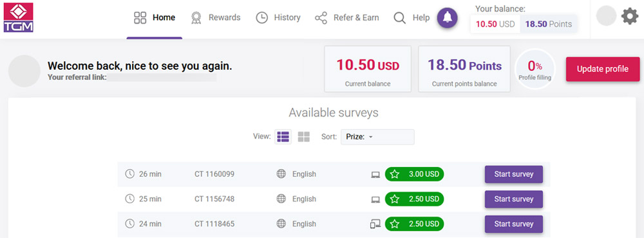
Task: Click the prize badge for CT 1156748
Action: tap(414, 199)
